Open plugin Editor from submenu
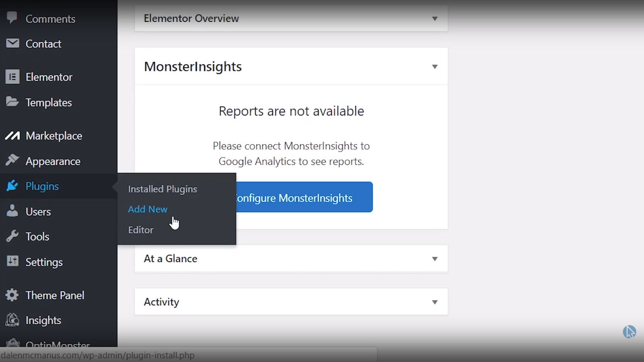This screenshot has height=362, width=644. (140, 230)
